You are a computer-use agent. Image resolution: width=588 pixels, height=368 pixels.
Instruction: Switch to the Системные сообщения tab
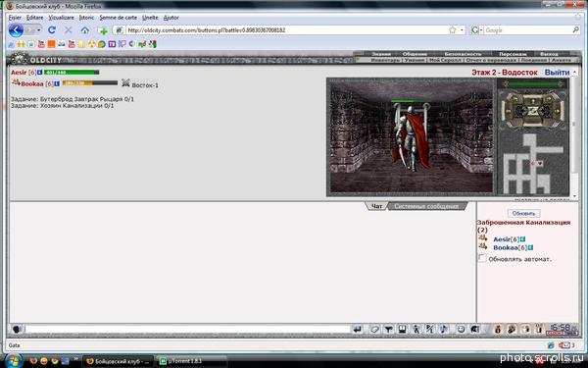tap(426, 206)
